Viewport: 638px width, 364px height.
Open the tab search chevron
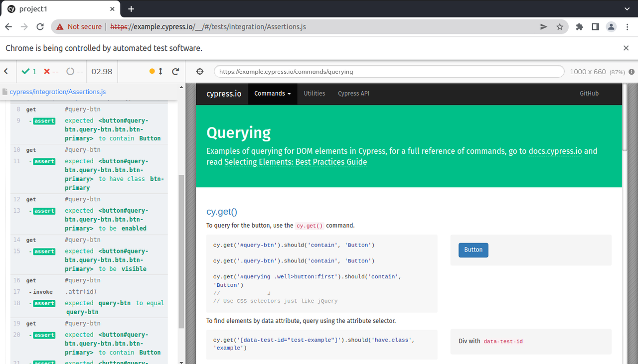click(x=627, y=9)
